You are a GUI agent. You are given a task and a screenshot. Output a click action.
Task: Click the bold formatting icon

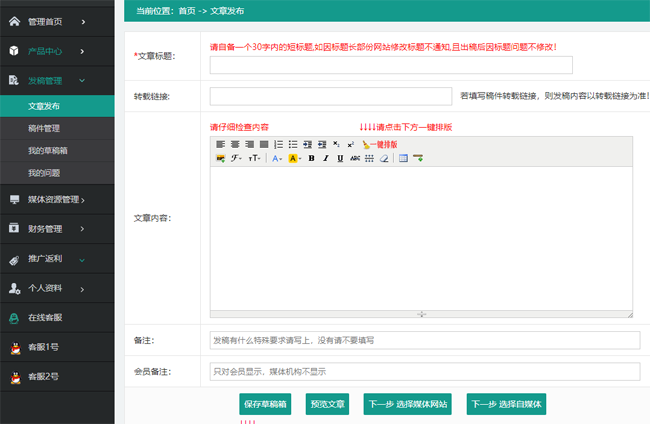coord(312,158)
